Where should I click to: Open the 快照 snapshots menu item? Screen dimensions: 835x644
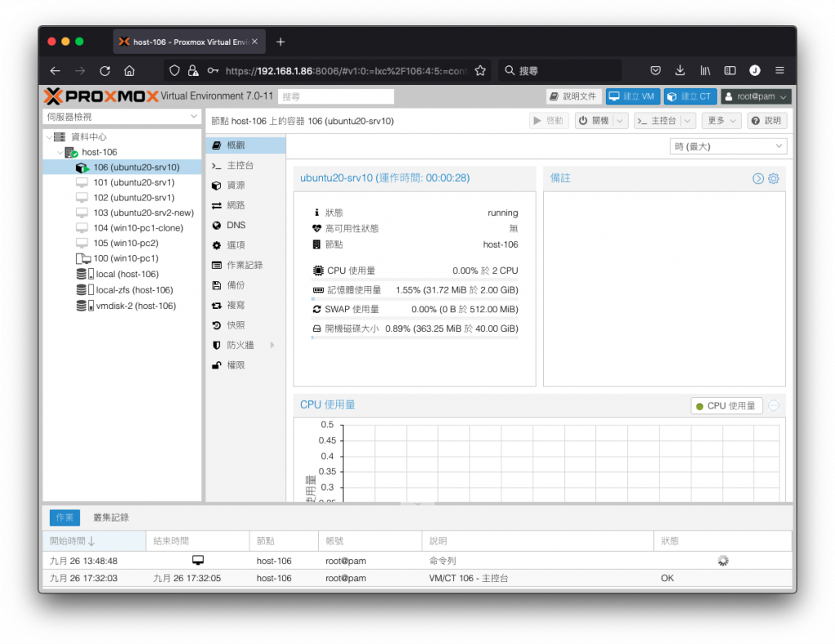pos(245,325)
